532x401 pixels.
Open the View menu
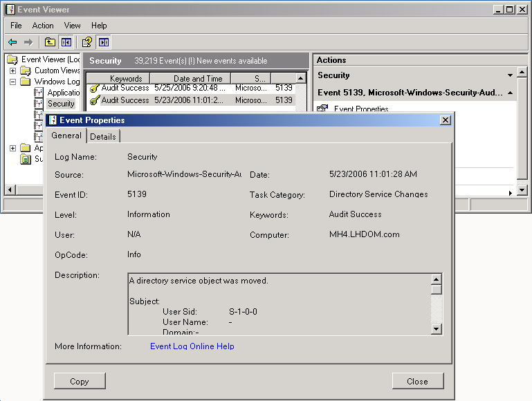(73, 26)
